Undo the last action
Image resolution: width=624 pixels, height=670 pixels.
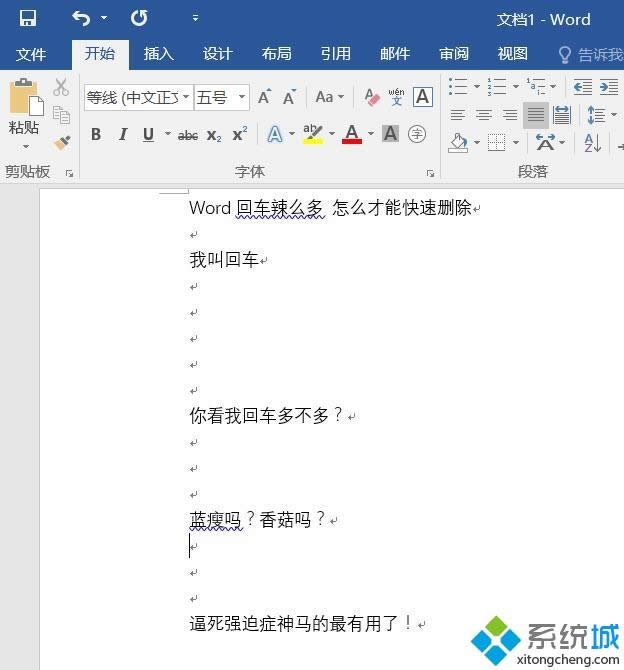[x=81, y=18]
